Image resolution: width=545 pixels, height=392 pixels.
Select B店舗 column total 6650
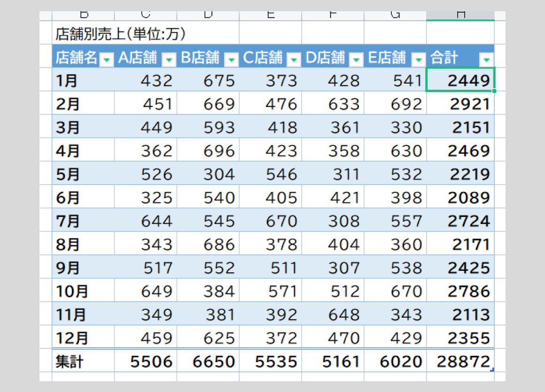pyautogui.click(x=208, y=361)
